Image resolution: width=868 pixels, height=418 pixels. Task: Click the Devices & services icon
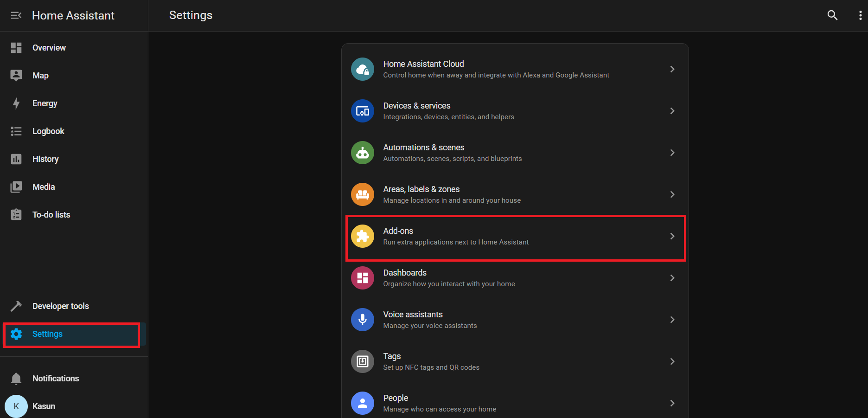click(x=363, y=111)
